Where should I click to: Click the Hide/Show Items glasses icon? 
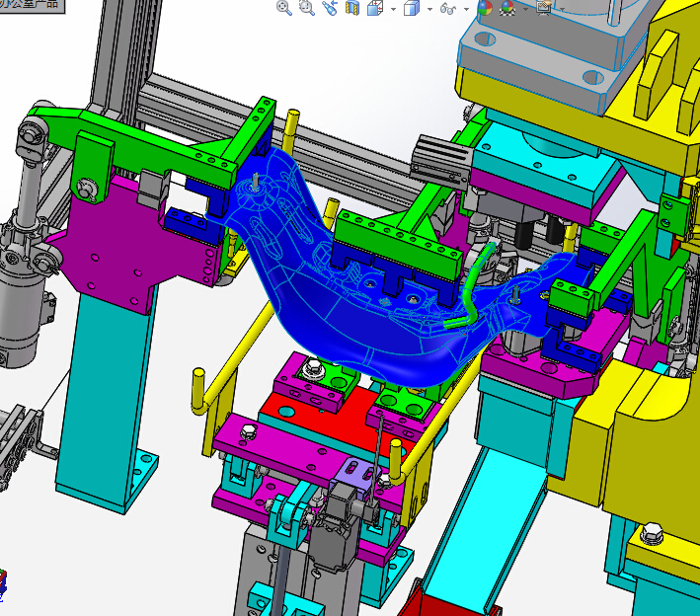pos(448,8)
